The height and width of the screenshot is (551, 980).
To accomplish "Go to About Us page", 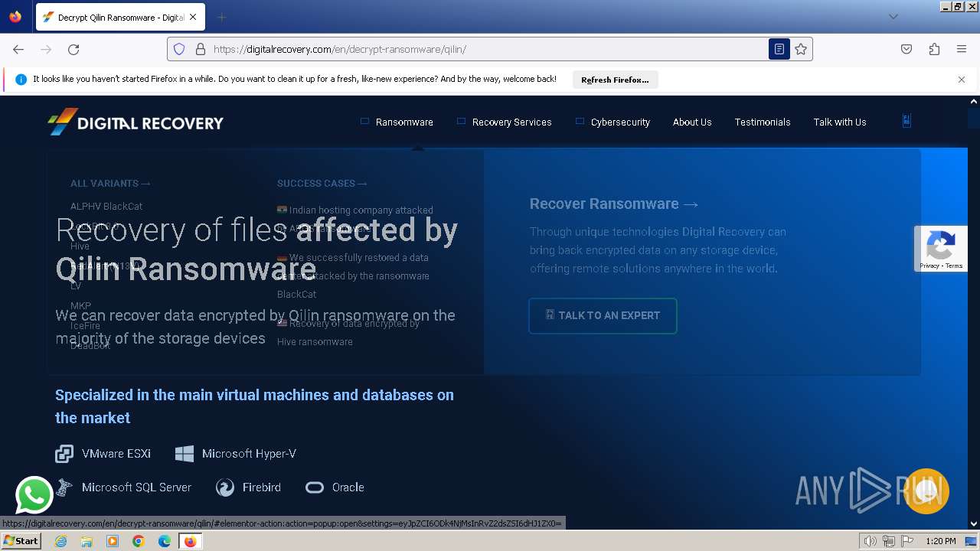I will (692, 122).
